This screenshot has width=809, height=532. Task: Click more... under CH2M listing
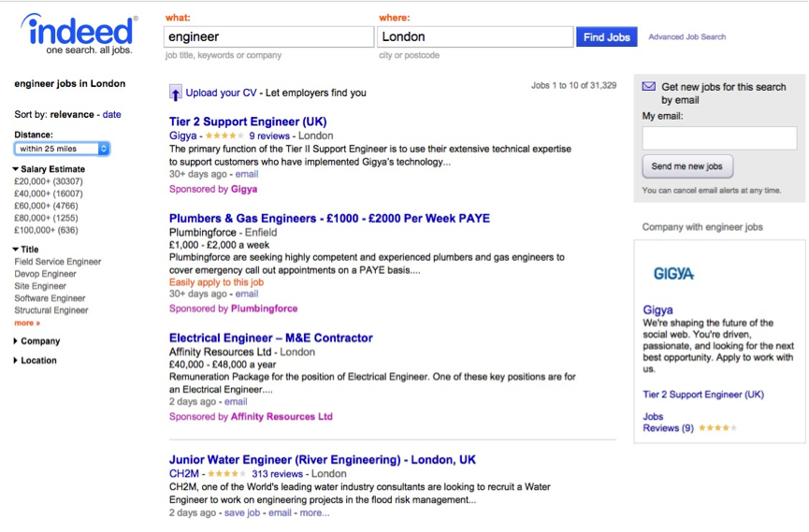tap(314, 513)
